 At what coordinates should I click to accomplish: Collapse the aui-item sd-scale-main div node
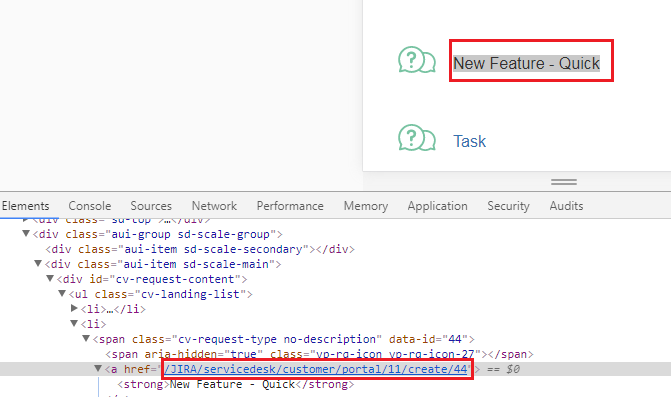(38, 264)
